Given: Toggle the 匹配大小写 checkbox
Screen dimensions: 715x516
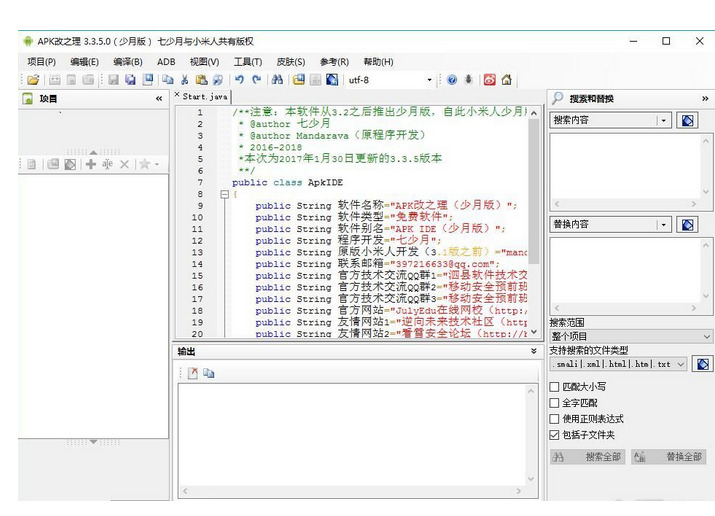Looking at the screenshot, I should click(554, 387).
